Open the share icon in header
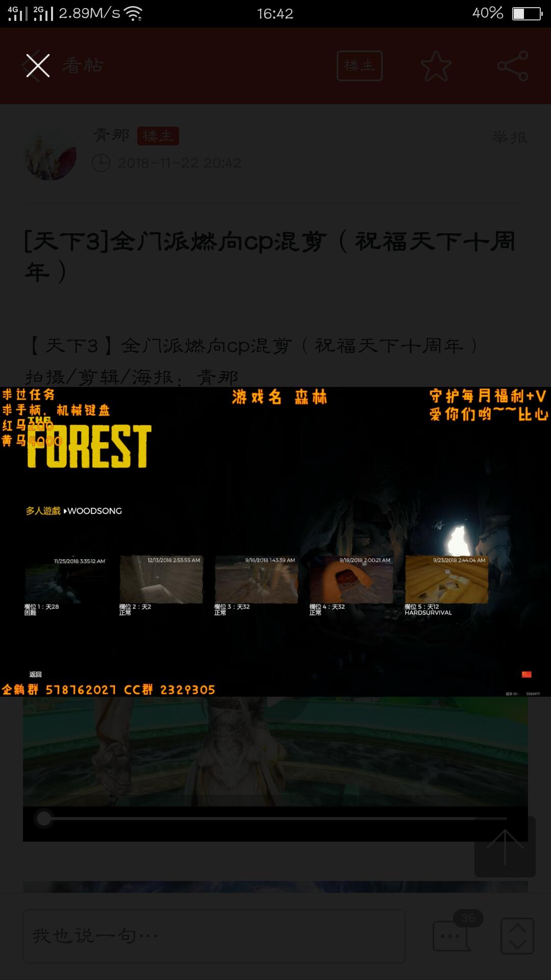The image size is (551, 980). click(512, 66)
